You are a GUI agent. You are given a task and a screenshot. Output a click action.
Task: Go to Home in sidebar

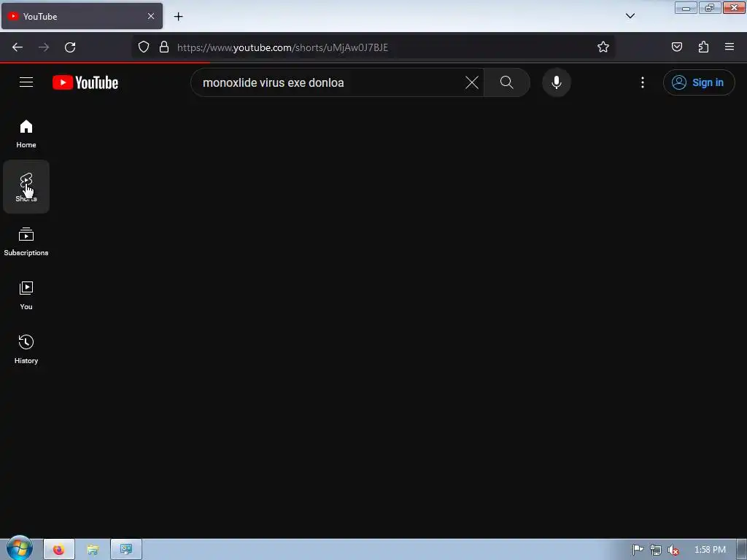click(x=26, y=133)
